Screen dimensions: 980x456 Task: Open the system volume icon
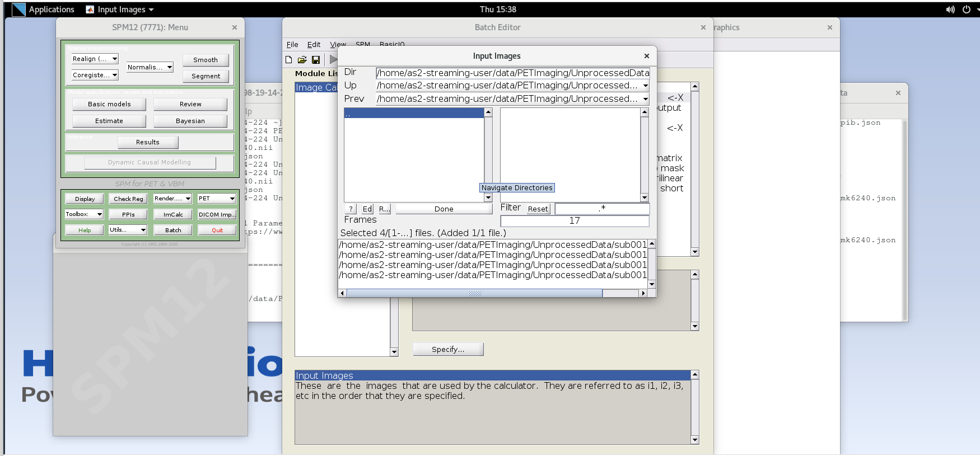click(x=950, y=10)
